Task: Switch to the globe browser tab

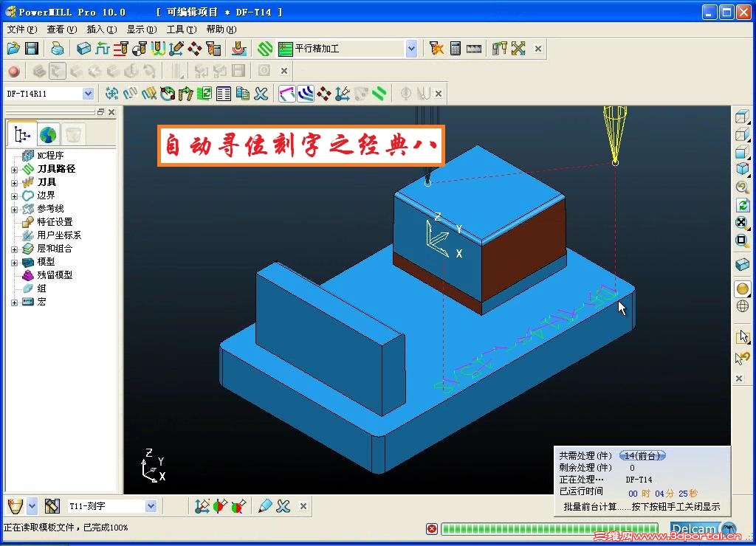Action: coord(48,134)
